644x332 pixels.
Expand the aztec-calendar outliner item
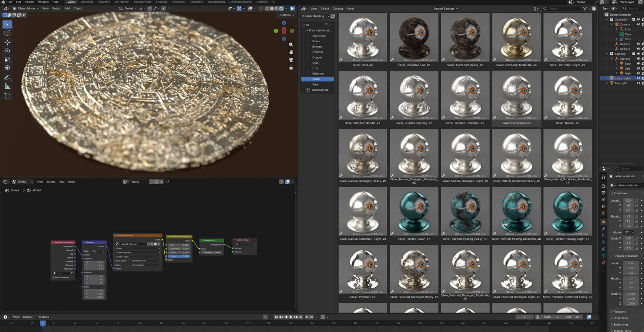(607, 78)
